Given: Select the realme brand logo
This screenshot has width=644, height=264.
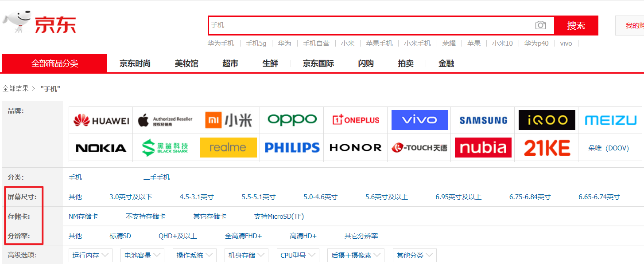Looking at the screenshot, I should tap(229, 147).
